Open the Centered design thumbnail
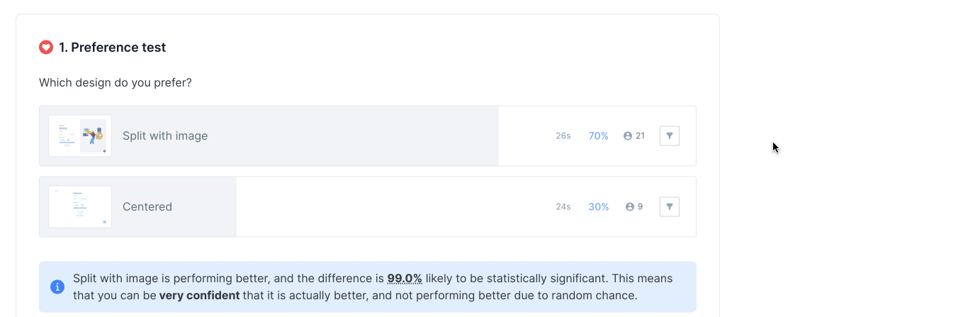Screen dimensions: 980x317 (x=80, y=206)
